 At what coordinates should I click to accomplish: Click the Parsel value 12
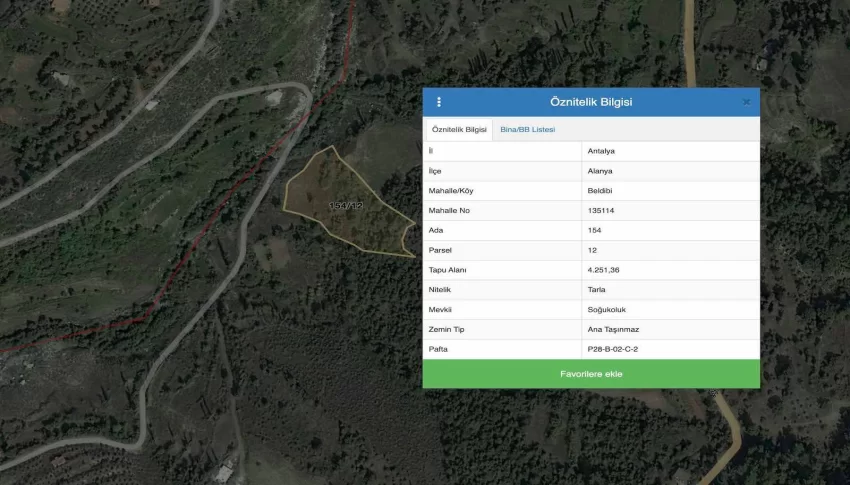click(593, 250)
